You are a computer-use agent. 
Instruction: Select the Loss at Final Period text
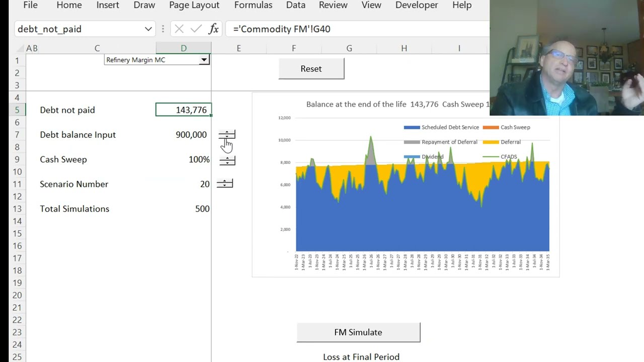point(361,357)
